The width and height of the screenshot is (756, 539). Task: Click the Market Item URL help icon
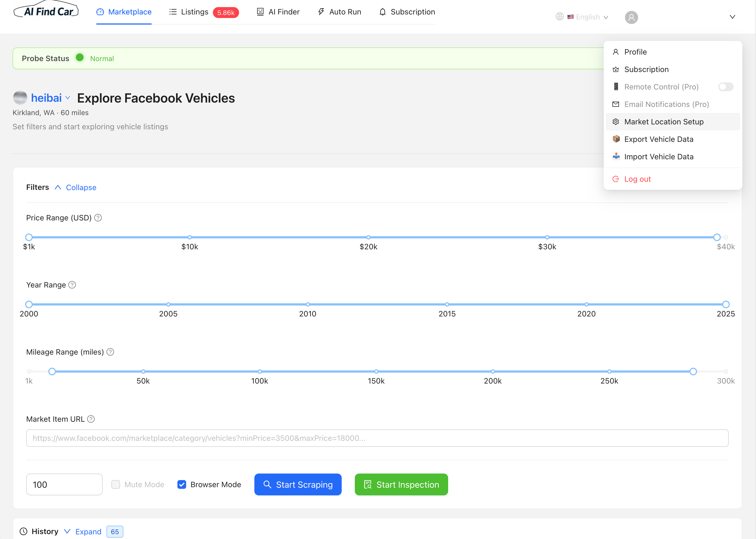pos(91,419)
